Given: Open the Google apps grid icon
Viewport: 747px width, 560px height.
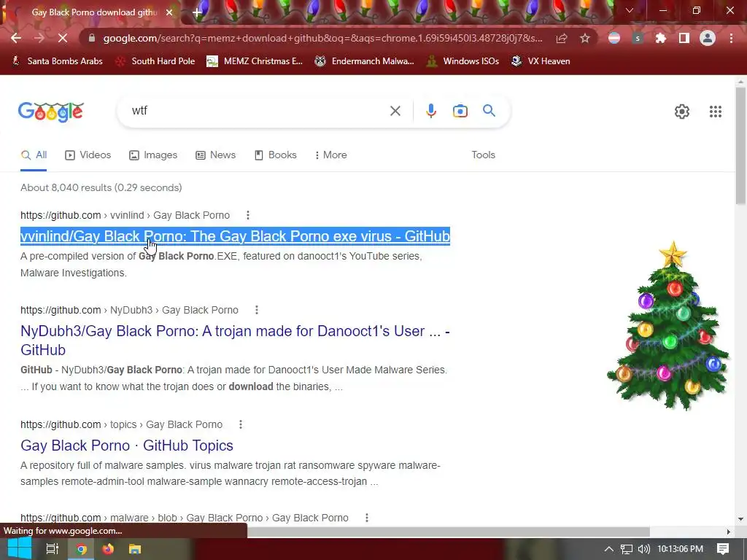Looking at the screenshot, I should 715,112.
